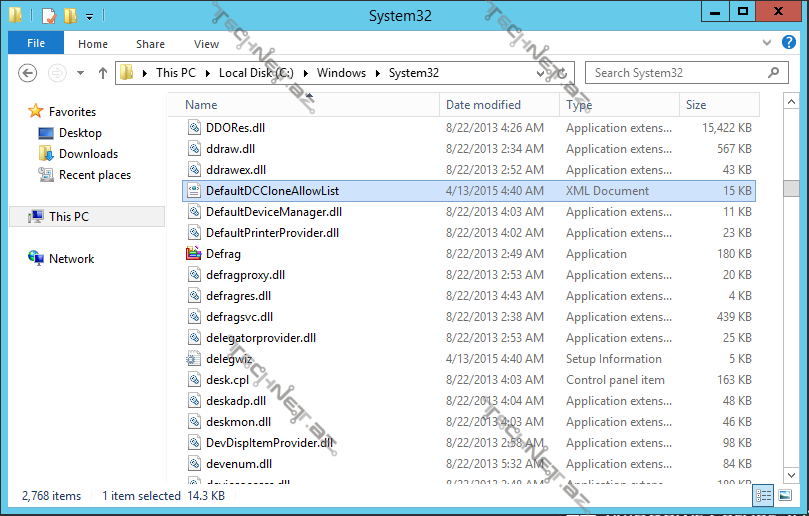Click the Defrag application icon
The width and height of the screenshot is (809, 516).
click(193, 254)
